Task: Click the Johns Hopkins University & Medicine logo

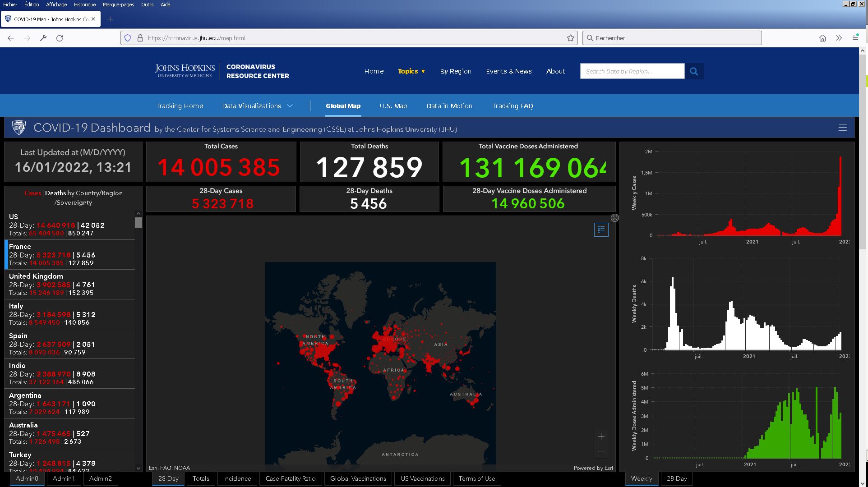Action: coord(185,71)
